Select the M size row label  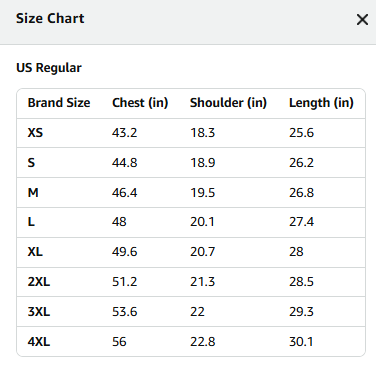tap(33, 193)
